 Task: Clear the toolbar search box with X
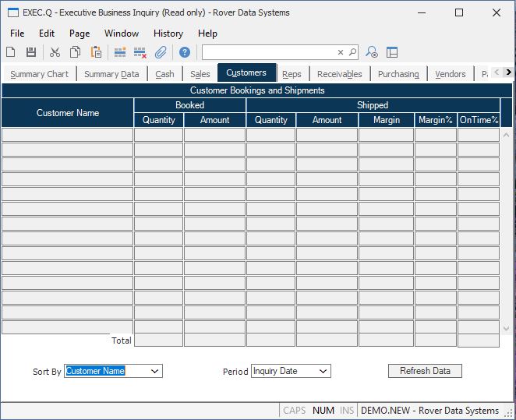pos(341,52)
